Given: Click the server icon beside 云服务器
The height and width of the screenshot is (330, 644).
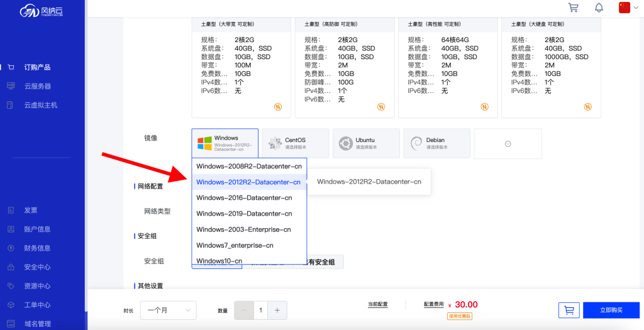Looking at the screenshot, I should pyautogui.click(x=11, y=86).
